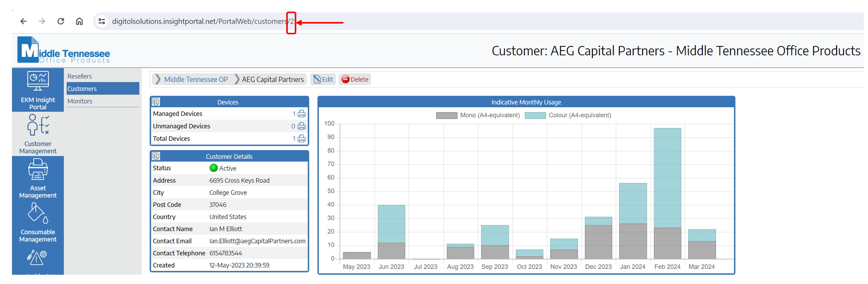Open the browser home page icon
This screenshot has height=284, width=868.
tap(79, 21)
